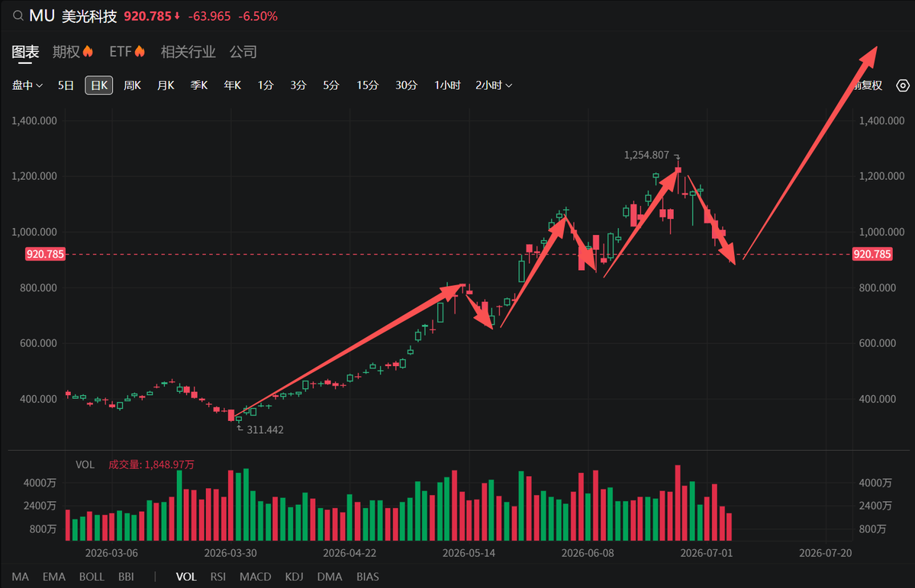
Task: Click the 成交量: 1,848.97万 volume label
Action: [151, 465]
